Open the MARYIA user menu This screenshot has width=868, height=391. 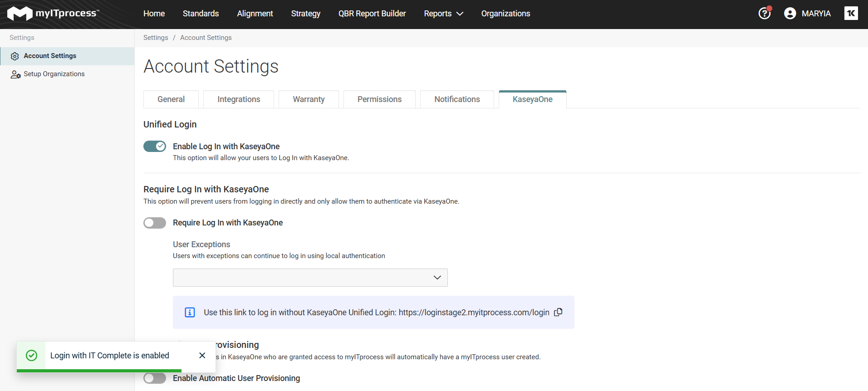coord(808,14)
